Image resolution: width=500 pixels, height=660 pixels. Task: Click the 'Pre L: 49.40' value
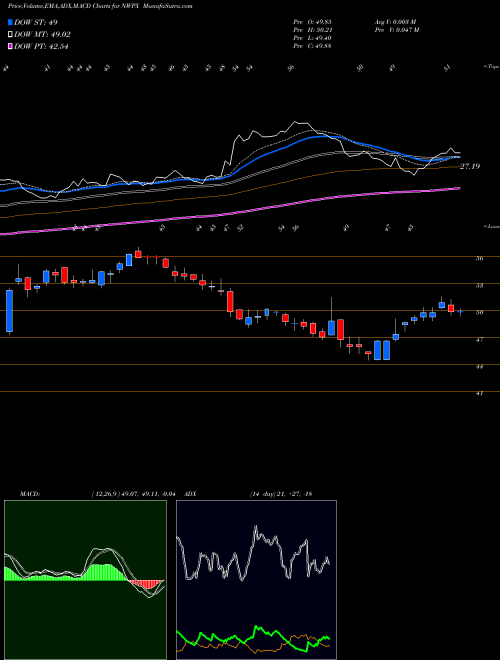pyautogui.click(x=313, y=38)
